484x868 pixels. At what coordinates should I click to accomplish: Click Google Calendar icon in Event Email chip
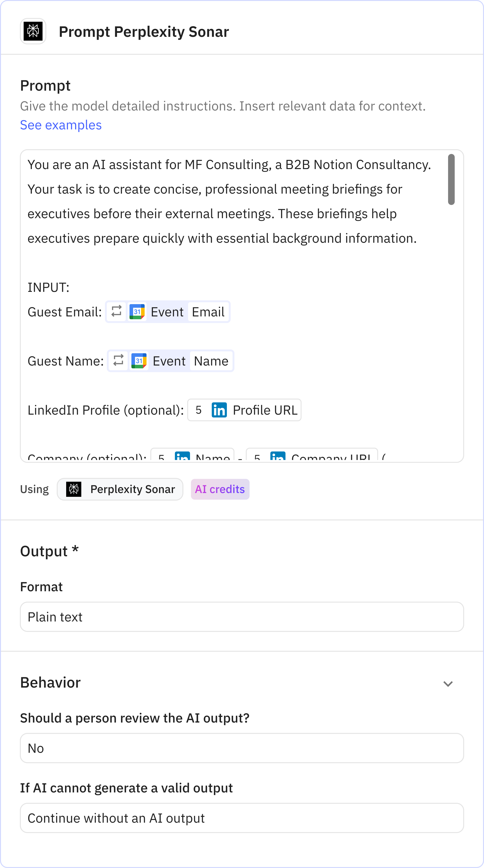(x=137, y=312)
